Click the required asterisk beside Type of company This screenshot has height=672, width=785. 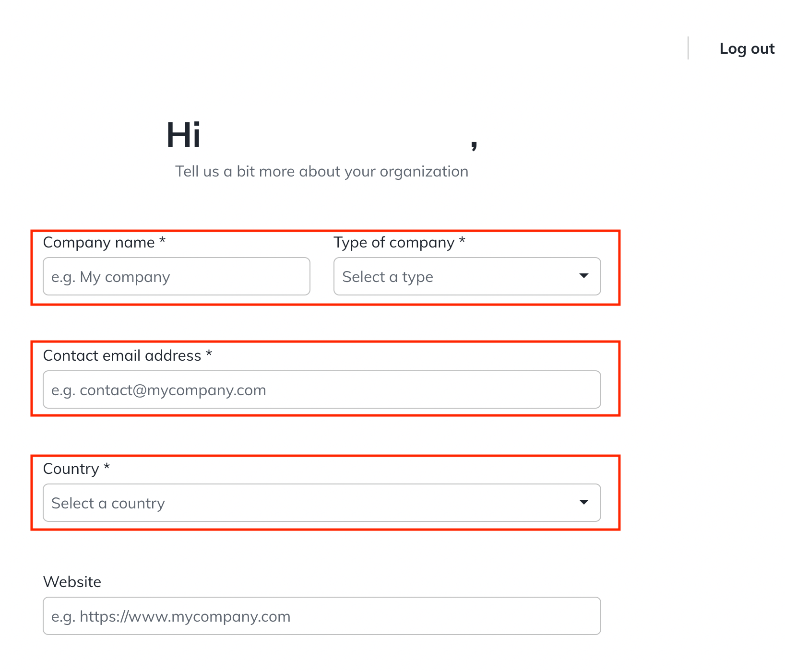pyautogui.click(x=462, y=240)
